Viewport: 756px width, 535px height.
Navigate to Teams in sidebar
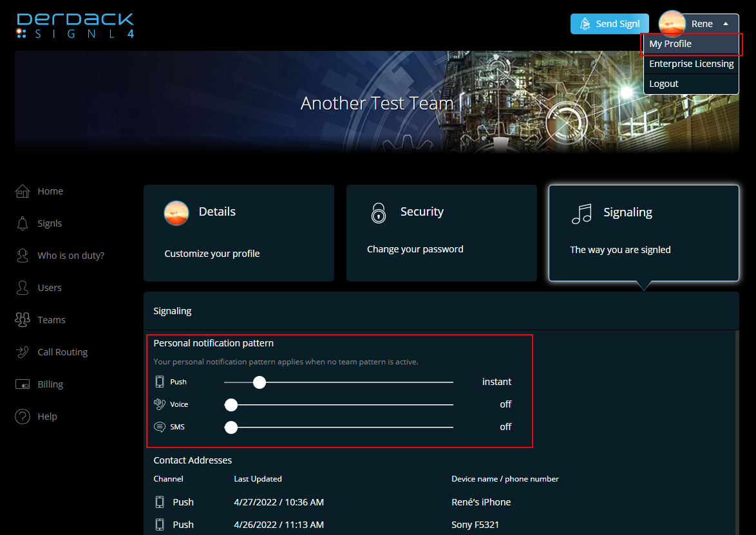(51, 320)
